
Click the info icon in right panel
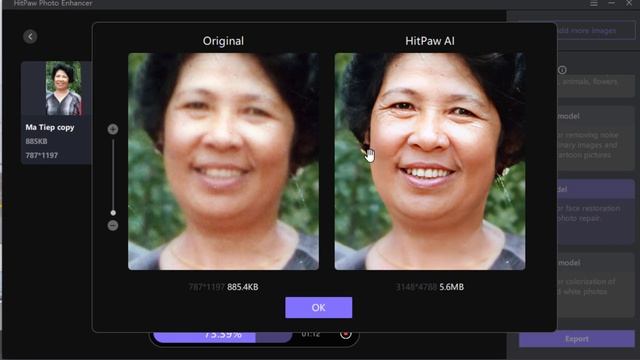562,70
